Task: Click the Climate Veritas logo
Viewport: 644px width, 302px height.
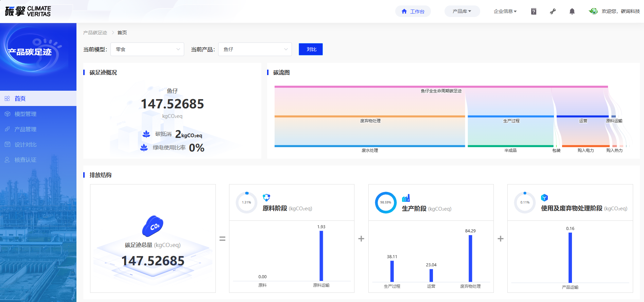Action: pyautogui.click(x=28, y=11)
